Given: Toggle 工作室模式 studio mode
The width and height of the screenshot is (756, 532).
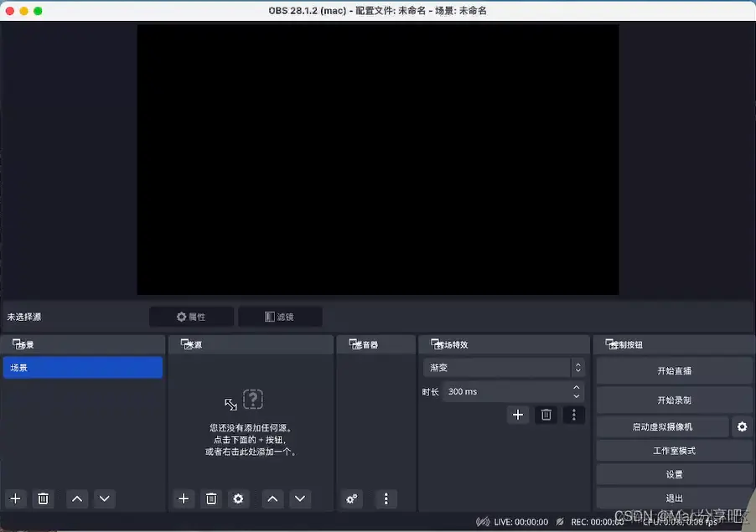Looking at the screenshot, I should pos(674,451).
